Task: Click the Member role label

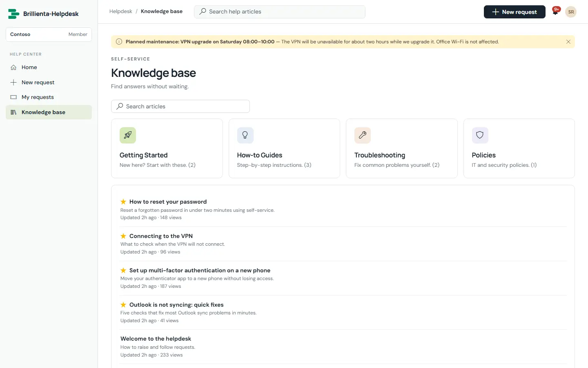Action: [78, 34]
